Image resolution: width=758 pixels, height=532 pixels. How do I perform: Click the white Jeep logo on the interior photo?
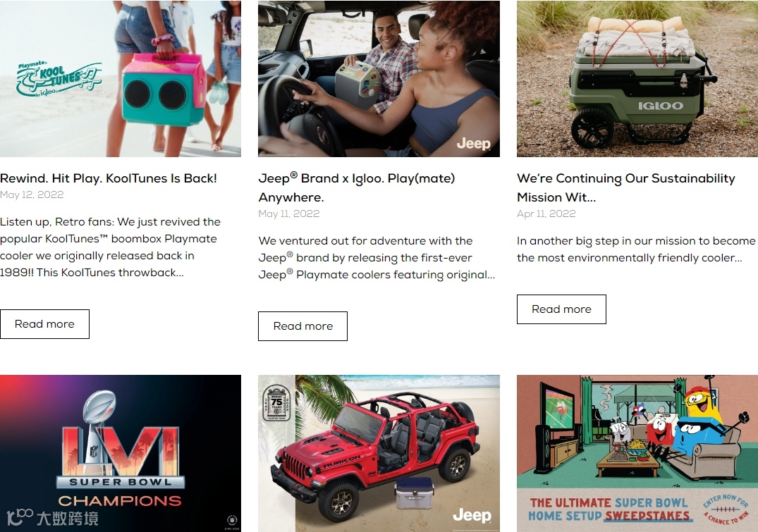tap(473, 143)
